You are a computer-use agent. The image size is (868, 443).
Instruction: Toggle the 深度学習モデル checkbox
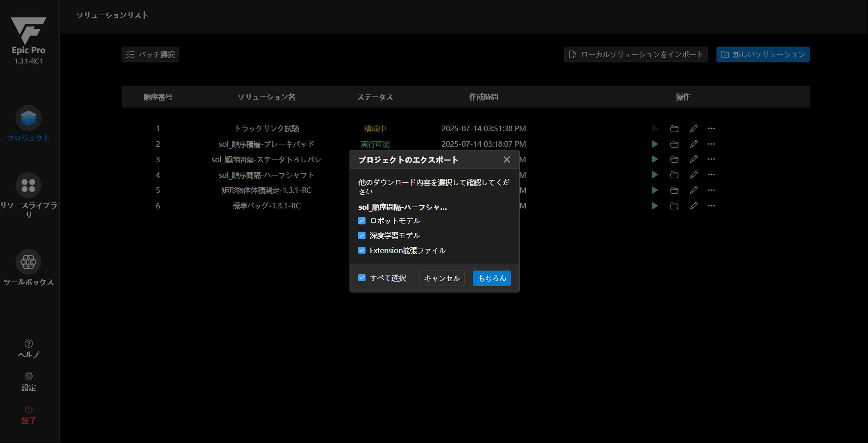pyautogui.click(x=361, y=236)
